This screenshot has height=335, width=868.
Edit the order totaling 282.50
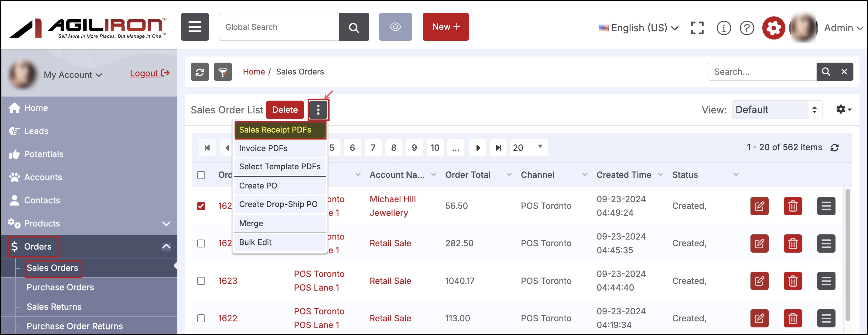(x=759, y=243)
